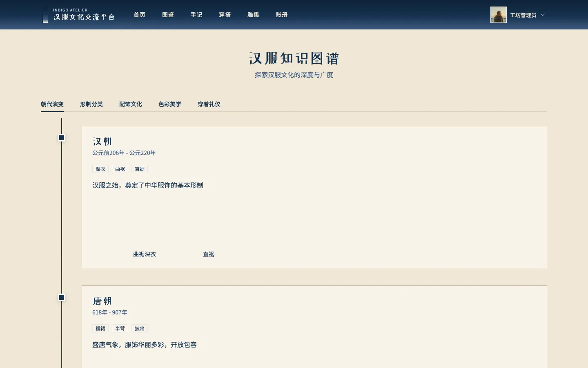
Task: Click the 汉朝 timeline marker
Action: click(x=62, y=138)
